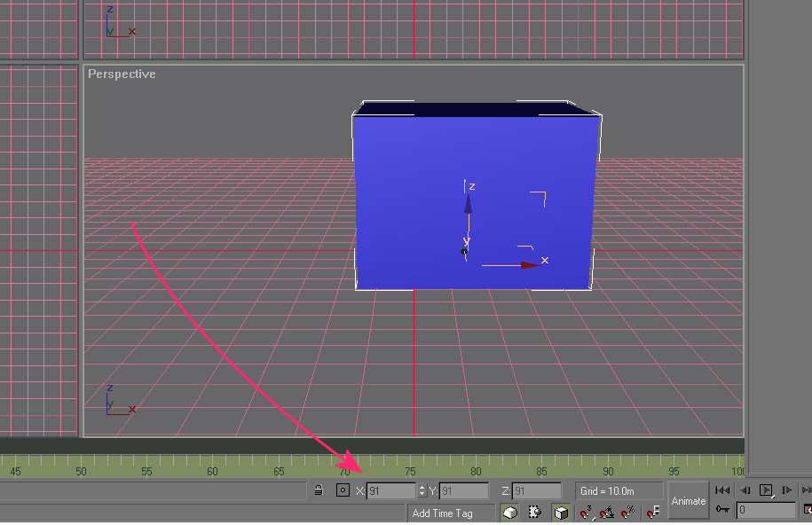The image size is (812, 525).
Task: Click the Perspective viewport label
Action: click(x=122, y=74)
